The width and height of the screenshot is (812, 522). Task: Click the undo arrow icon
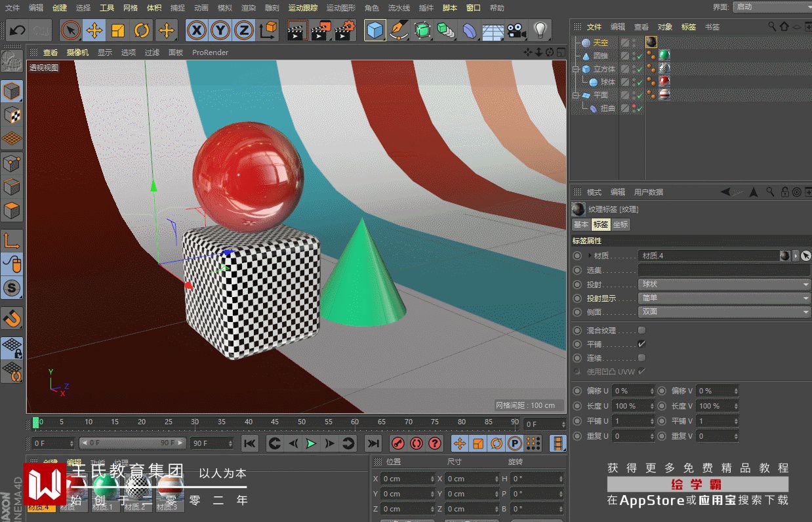(18, 30)
